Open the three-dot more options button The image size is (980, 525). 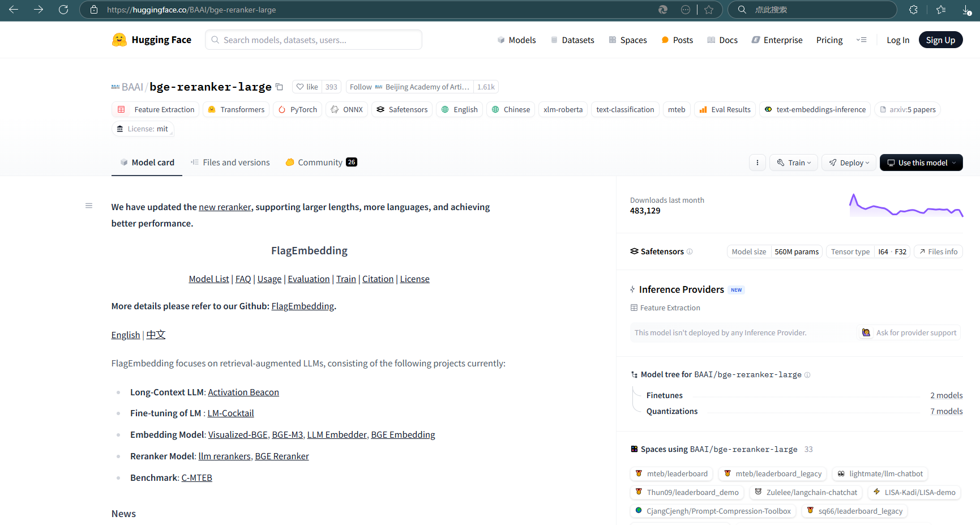click(x=758, y=163)
